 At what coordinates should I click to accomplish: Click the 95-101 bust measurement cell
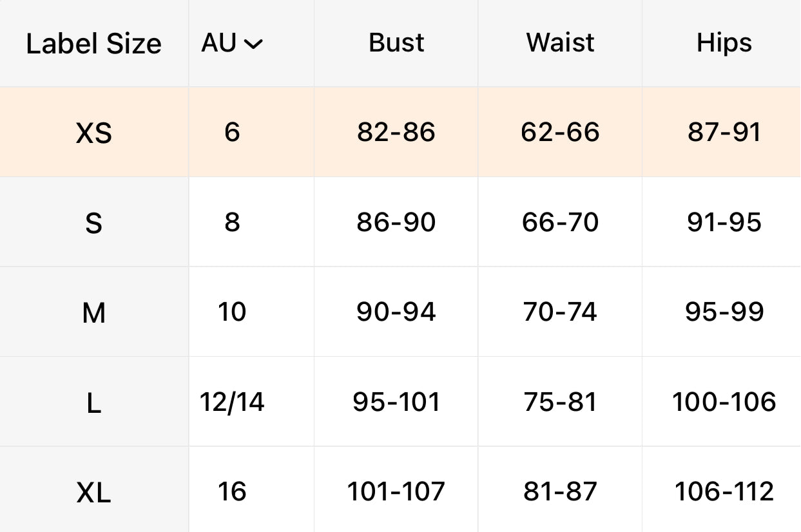396,403
